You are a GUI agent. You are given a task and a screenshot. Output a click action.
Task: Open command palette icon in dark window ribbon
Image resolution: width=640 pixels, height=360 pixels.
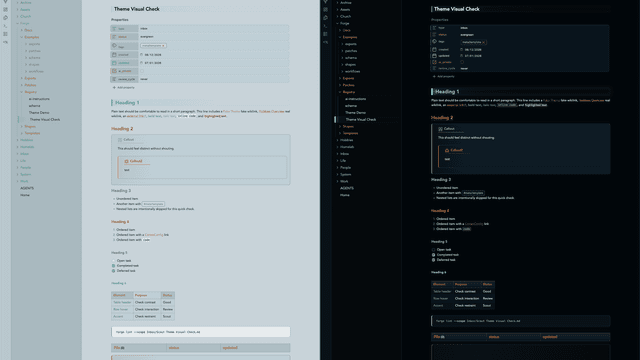click(x=325, y=26)
